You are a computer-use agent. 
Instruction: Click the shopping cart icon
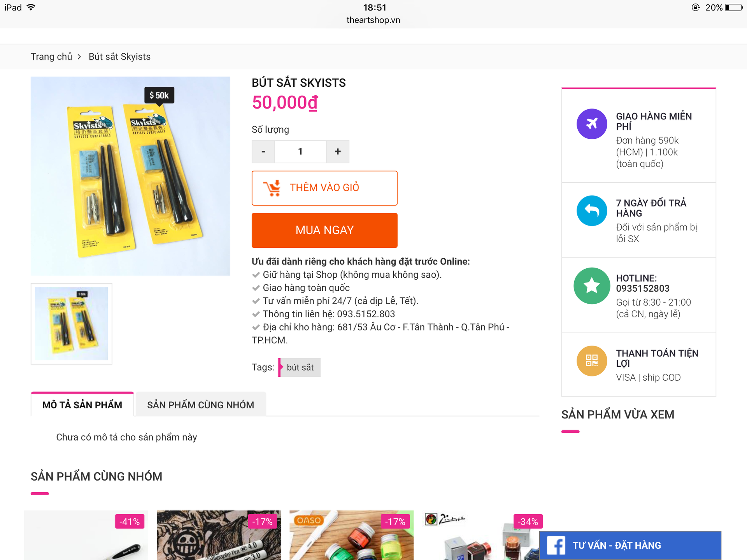(x=272, y=188)
